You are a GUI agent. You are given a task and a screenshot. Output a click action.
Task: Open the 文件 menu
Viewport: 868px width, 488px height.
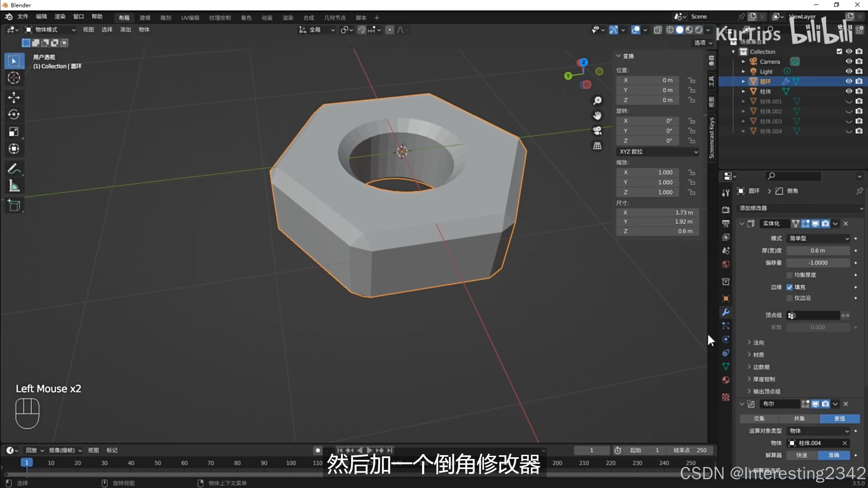click(x=23, y=17)
